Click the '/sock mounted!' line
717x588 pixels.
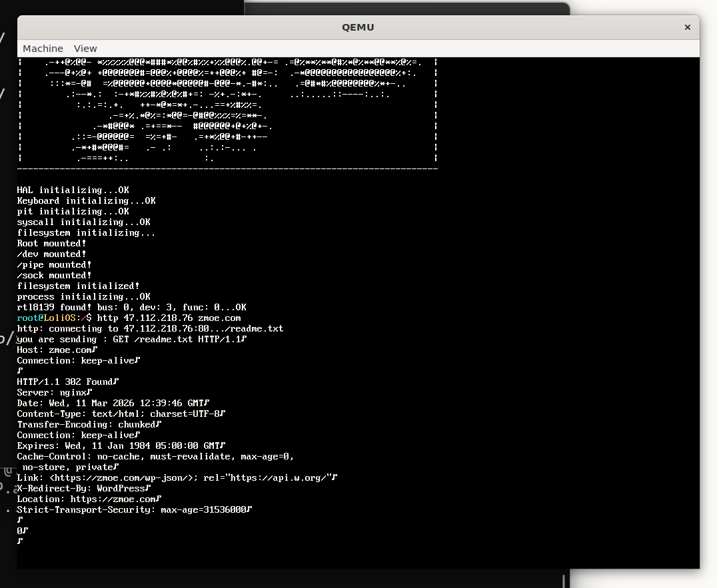click(x=54, y=276)
